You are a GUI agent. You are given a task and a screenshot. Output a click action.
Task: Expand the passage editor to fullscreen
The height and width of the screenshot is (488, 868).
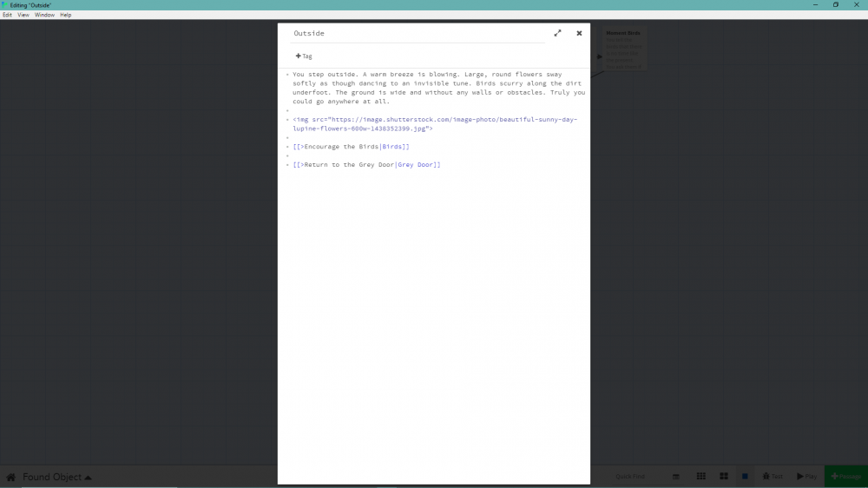557,33
